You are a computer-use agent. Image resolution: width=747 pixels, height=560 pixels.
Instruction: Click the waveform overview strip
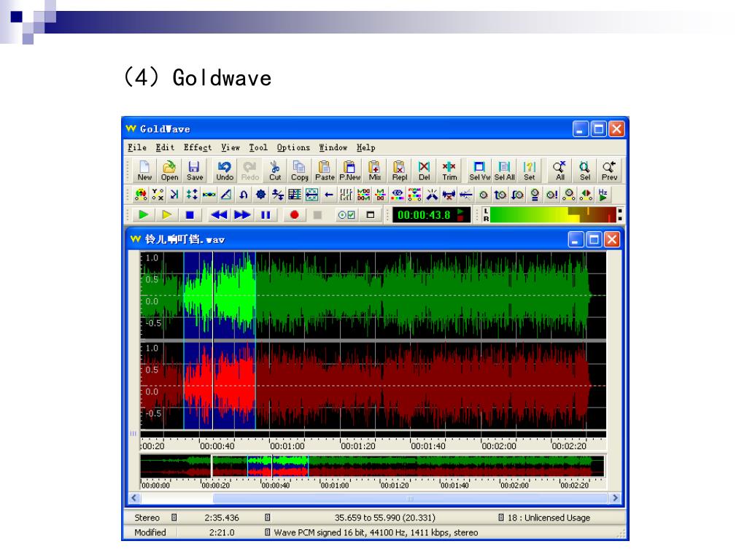[x=373, y=466]
